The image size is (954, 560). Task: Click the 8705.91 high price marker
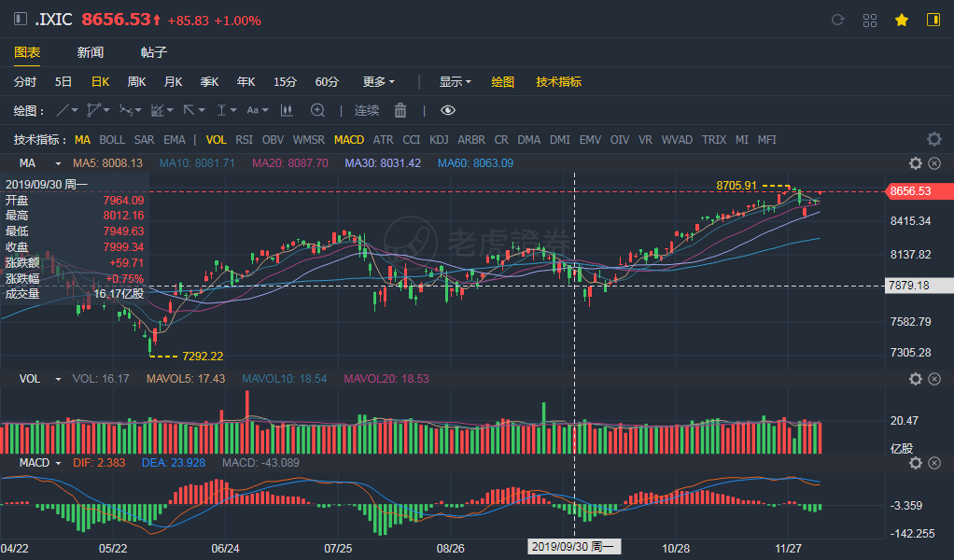[x=737, y=185]
